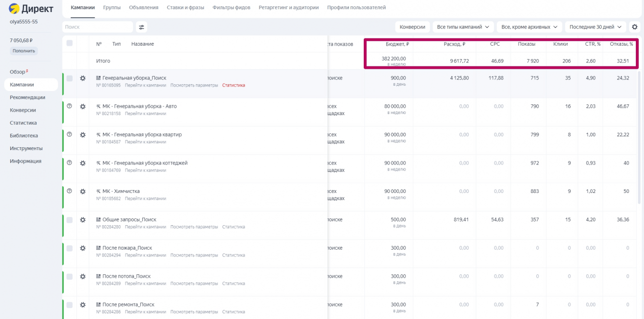This screenshot has width=644, height=319.
Task: Click gear icon for Генеральная уборка_Поиск campaign
Action: pyautogui.click(x=83, y=78)
